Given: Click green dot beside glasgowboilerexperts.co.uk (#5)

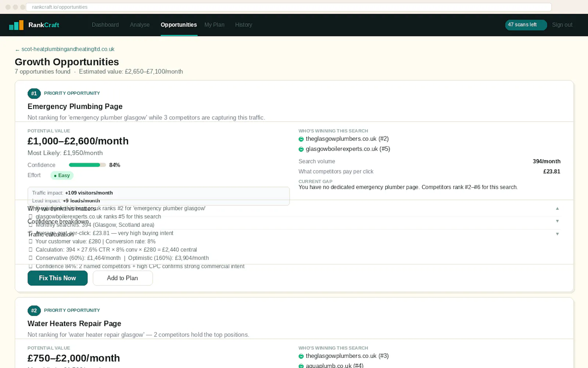Looking at the screenshot, I should tap(301, 149).
